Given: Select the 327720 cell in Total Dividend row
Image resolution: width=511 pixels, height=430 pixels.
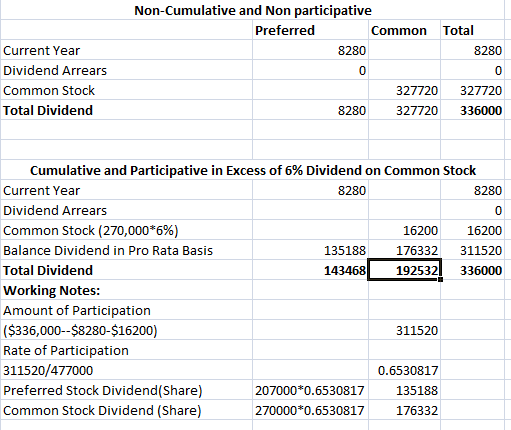Looking at the screenshot, I should tap(404, 110).
